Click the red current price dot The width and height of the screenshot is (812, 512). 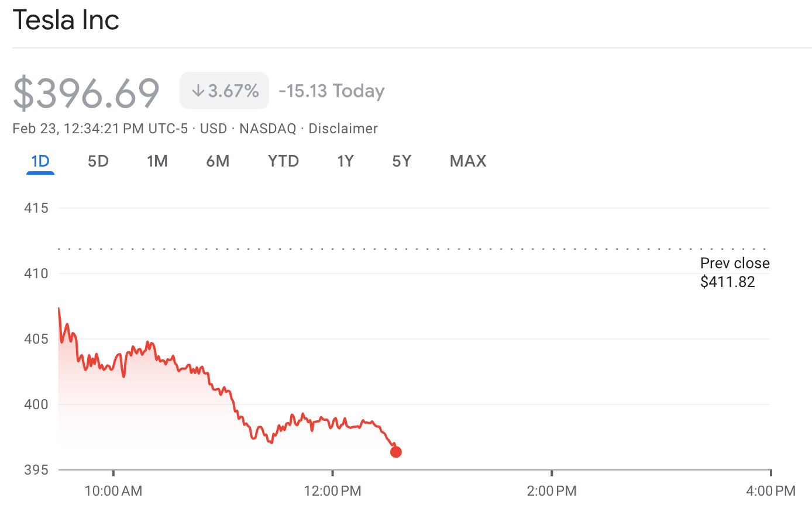(x=396, y=452)
